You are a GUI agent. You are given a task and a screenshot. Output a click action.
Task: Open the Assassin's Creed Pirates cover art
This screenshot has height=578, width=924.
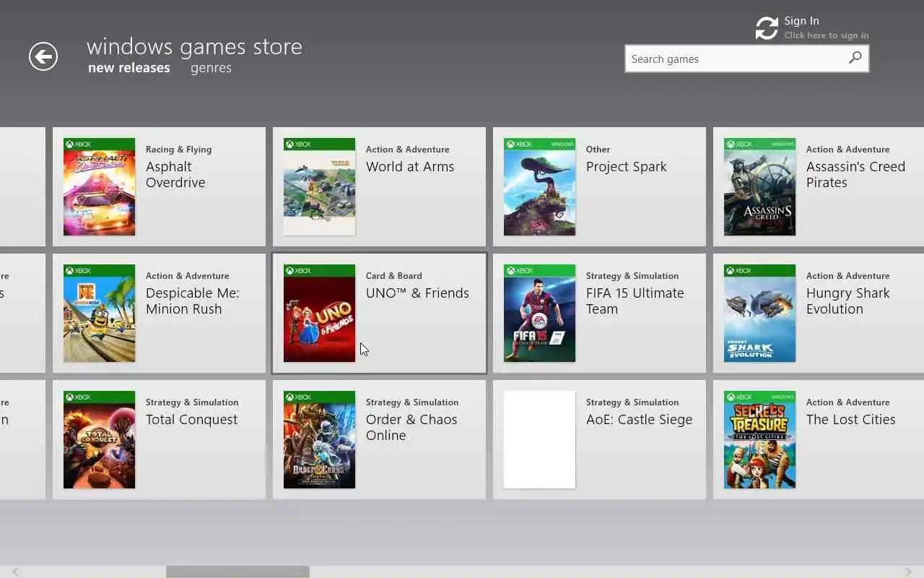click(759, 186)
